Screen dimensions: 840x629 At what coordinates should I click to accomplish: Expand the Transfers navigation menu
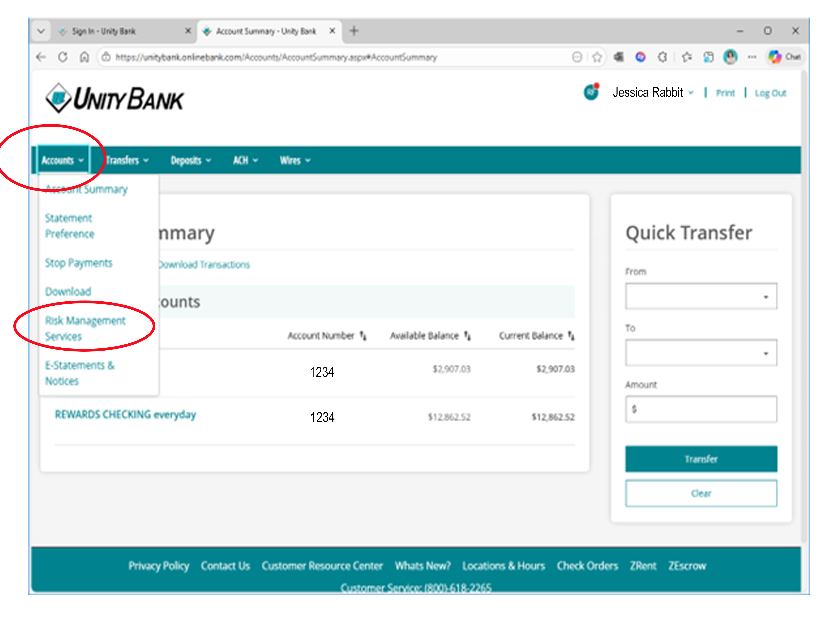(127, 160)
